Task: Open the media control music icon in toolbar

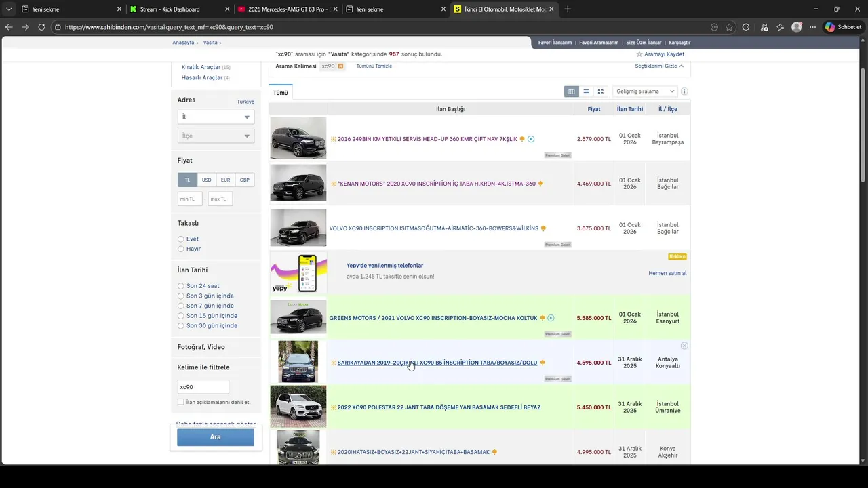Action: tap(764, 27)
